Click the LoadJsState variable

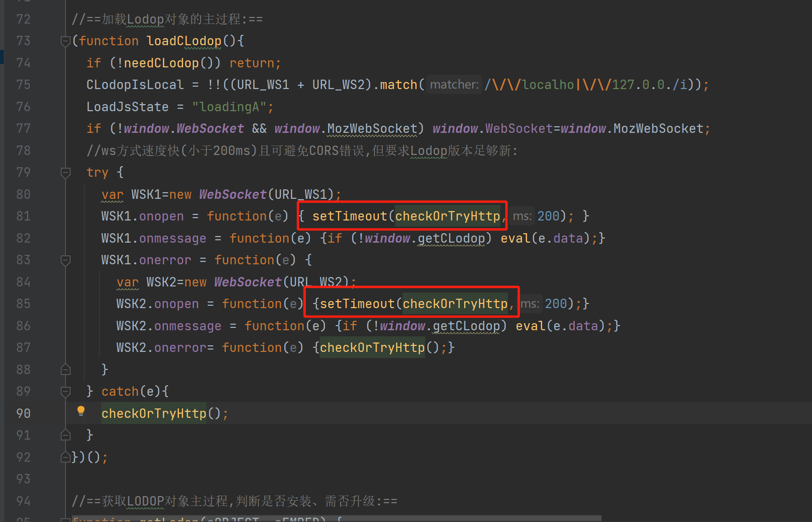pyautogui.click(x=128, y=107)
